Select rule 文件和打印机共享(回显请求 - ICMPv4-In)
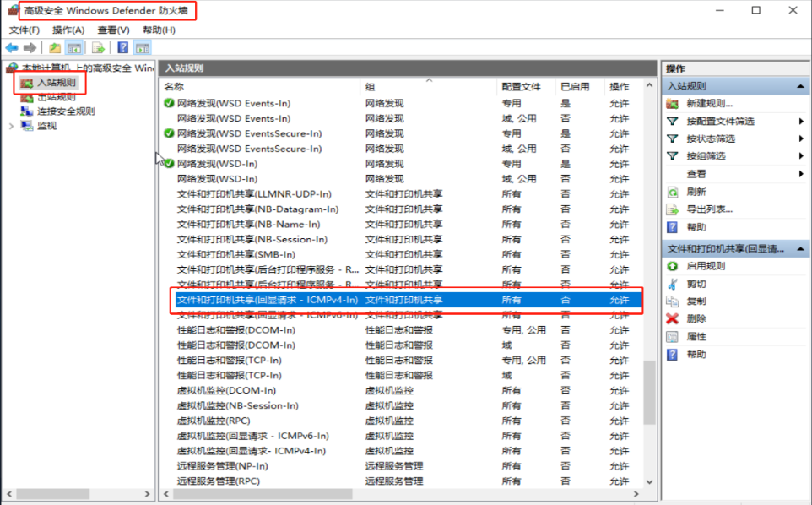 click(409, 300)
